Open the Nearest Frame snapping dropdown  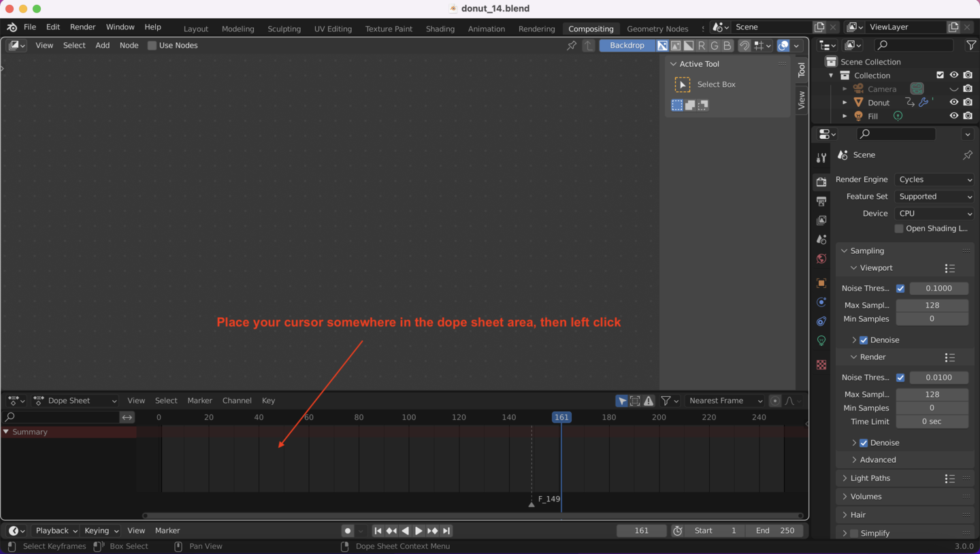point(725,401)
